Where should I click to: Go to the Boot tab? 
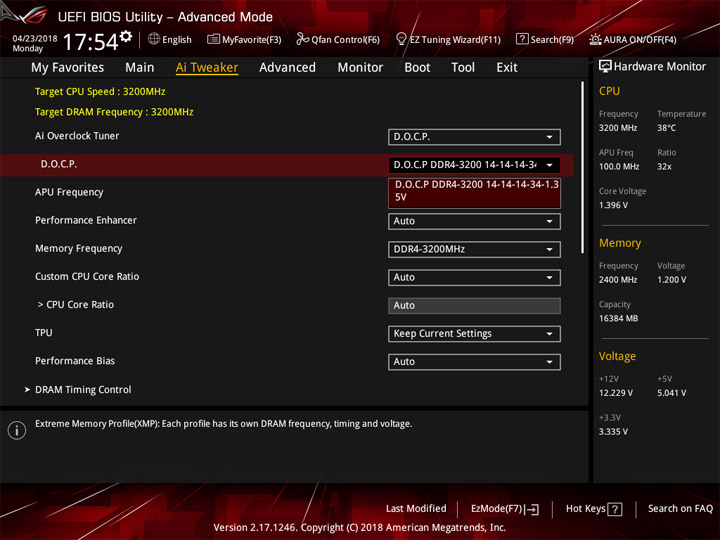417,68
